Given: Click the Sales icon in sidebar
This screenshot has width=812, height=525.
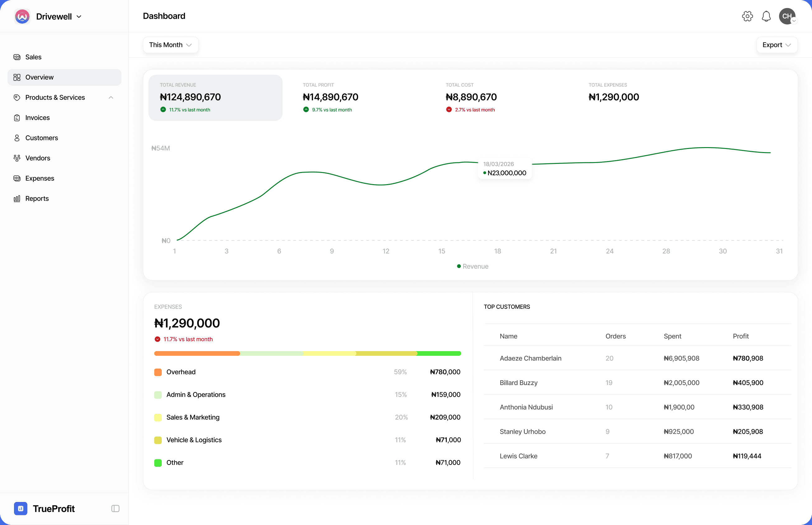Looking at the screenshot, I should pos(17,57).
